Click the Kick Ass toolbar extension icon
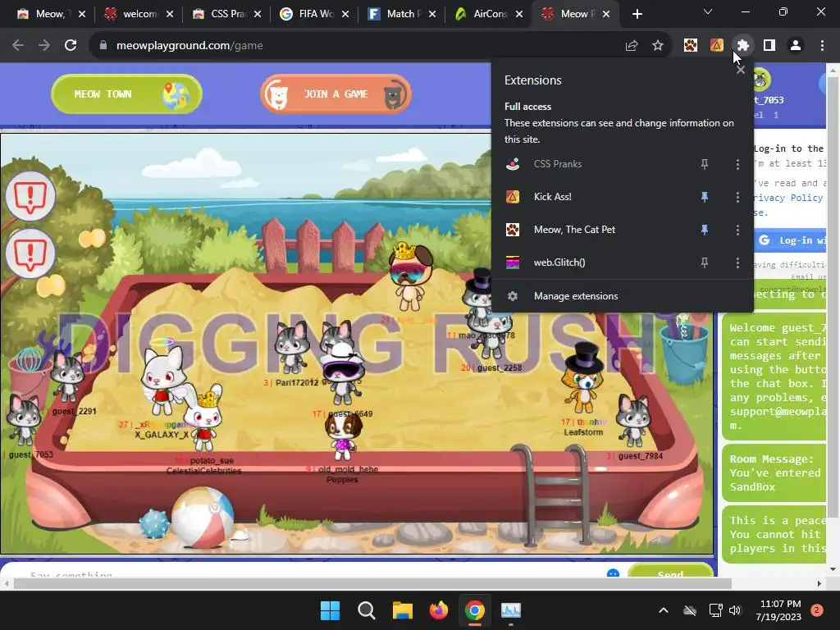The width and height of the screenshot is (840, 630). (716, 46)
